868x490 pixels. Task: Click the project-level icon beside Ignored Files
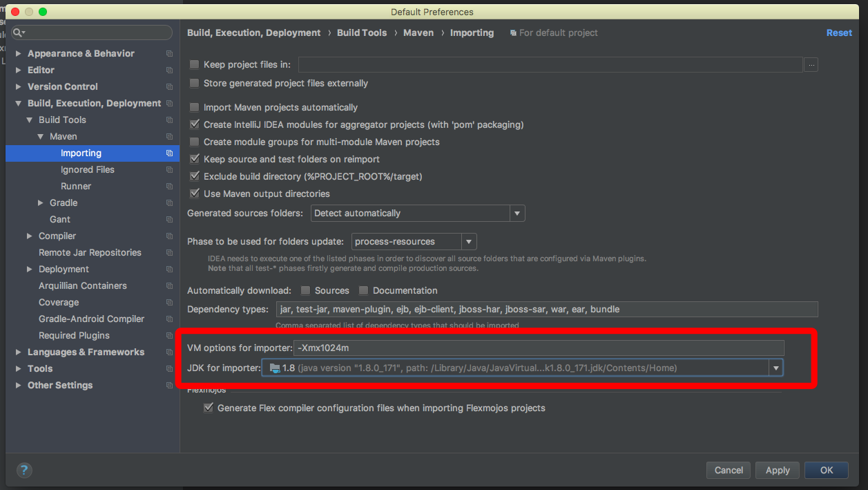click(169, 170)
